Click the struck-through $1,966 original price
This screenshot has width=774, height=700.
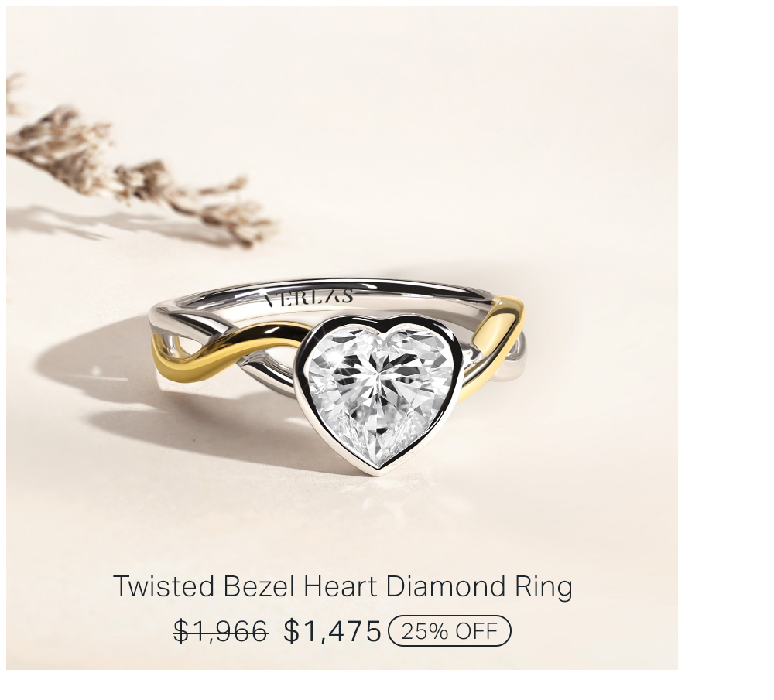tap(221, 631)
